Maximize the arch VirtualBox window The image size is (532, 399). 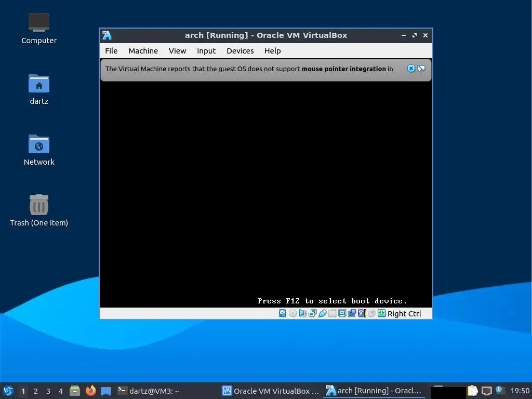coord(414,35)
